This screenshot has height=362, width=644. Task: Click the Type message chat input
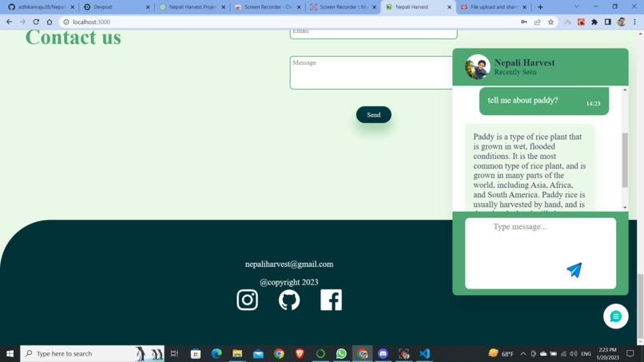[x=540, y=253]
